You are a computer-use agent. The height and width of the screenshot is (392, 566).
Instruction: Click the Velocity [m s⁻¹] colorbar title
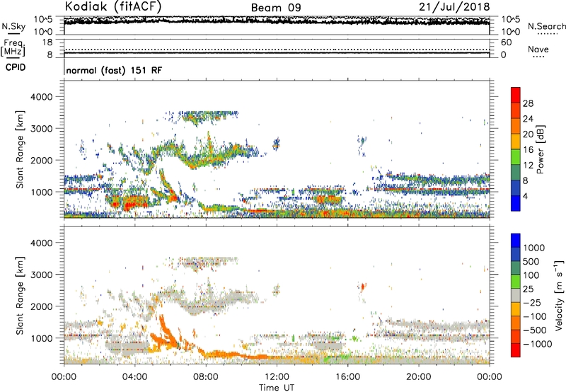pyautogui.click(x=559, y=295)
